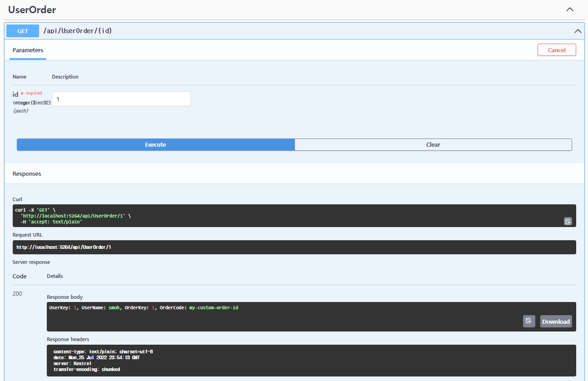The height and width of the screenshot is (381, 588).
Task: Cancel the try-it-out mode
Action: tap(557, 50)
